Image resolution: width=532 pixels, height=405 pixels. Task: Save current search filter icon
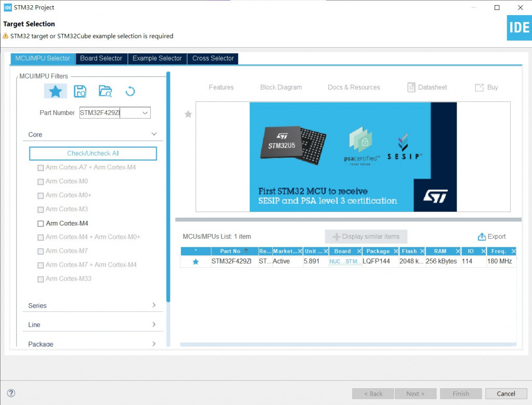tap(80, 92)
